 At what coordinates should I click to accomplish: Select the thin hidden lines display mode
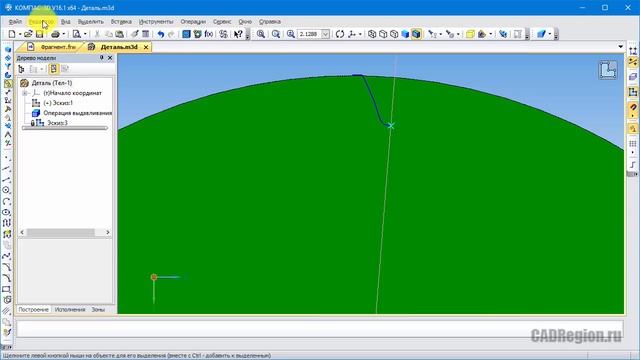pyautogui.click(x=394, y=34)
